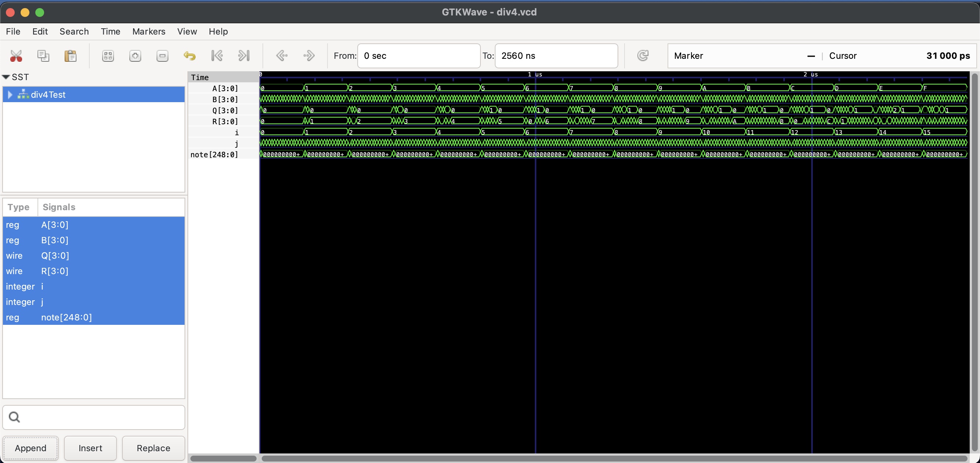Open the Markers menu
Screen dimensions: 980x463
[149, 31]
